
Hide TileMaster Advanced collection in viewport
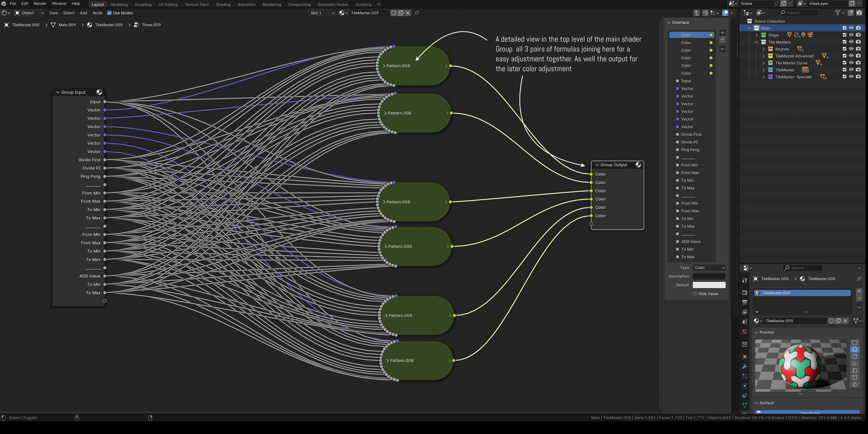coord(851,56)
